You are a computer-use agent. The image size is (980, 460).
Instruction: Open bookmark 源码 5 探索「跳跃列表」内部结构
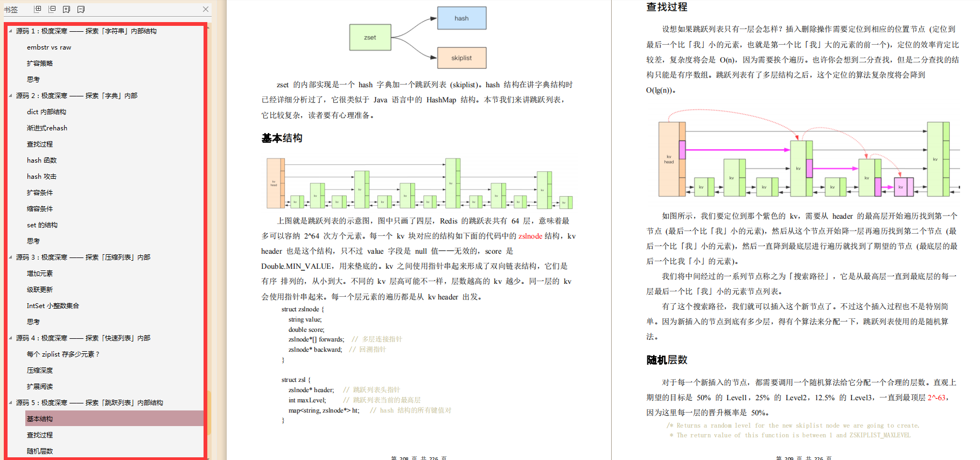click(x=89, y=403)
